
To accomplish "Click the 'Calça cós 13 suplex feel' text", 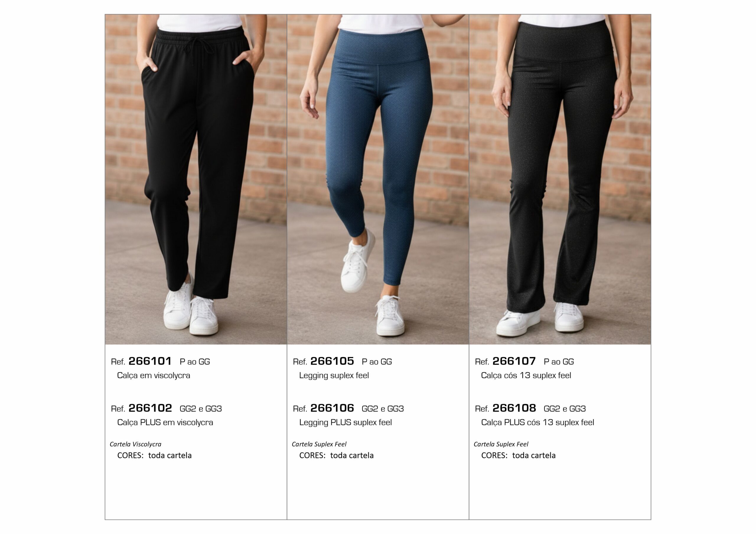I will (526, 375).
